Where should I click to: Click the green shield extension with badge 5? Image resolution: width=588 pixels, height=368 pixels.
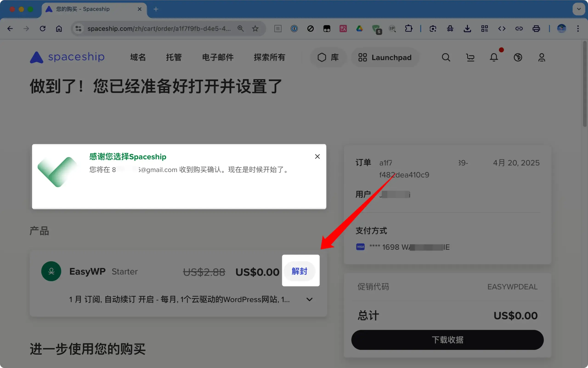point(377,29)
